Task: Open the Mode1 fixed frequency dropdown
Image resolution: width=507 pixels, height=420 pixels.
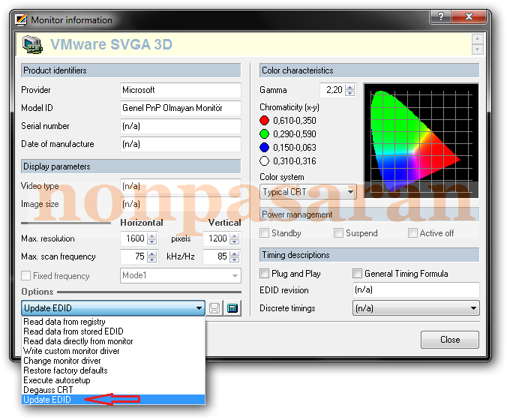Action: click(181, 275)
